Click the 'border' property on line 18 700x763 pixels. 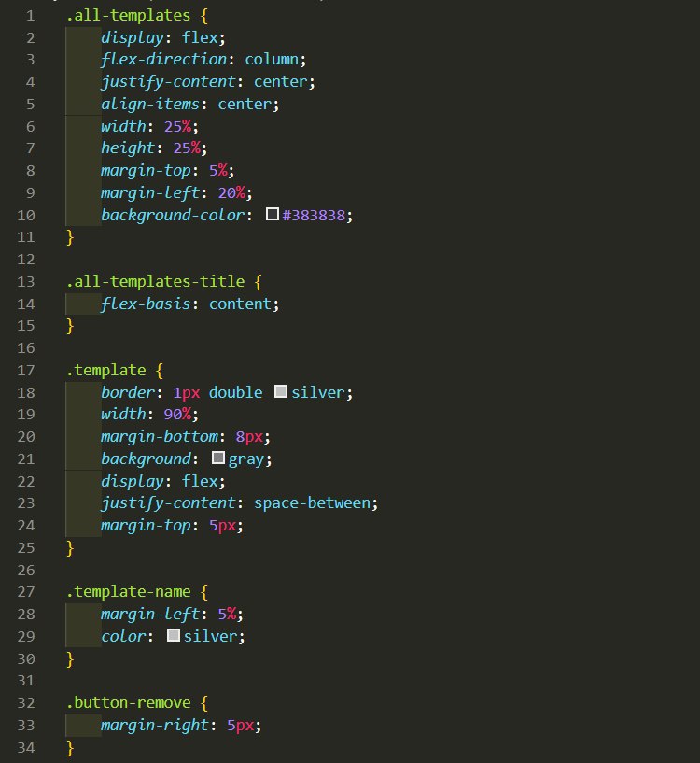click(128, 392)
